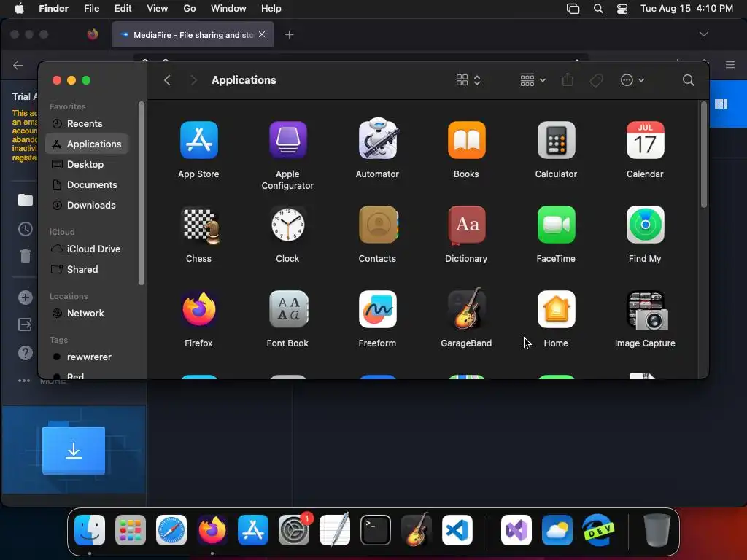The height and width of the screenshot is (560, 747).
Task: Open Apple Configurator in Applications
Action: point(287,140)
